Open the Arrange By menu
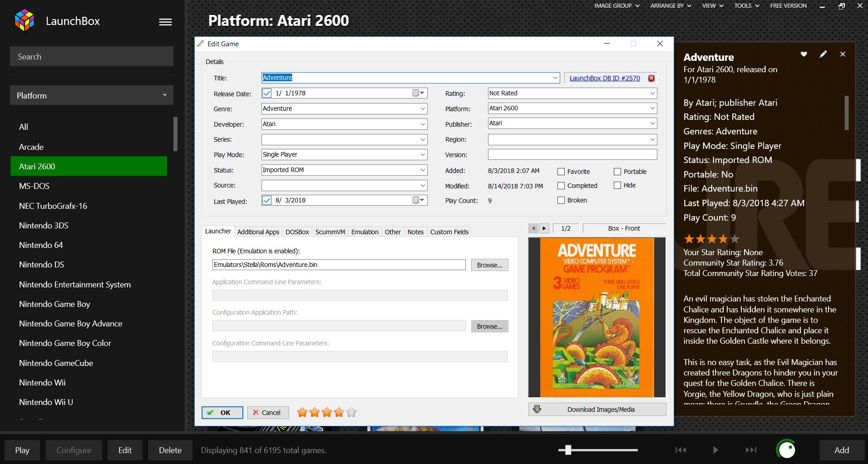Viewport: 868px width, 464px height. coord(671,5)
